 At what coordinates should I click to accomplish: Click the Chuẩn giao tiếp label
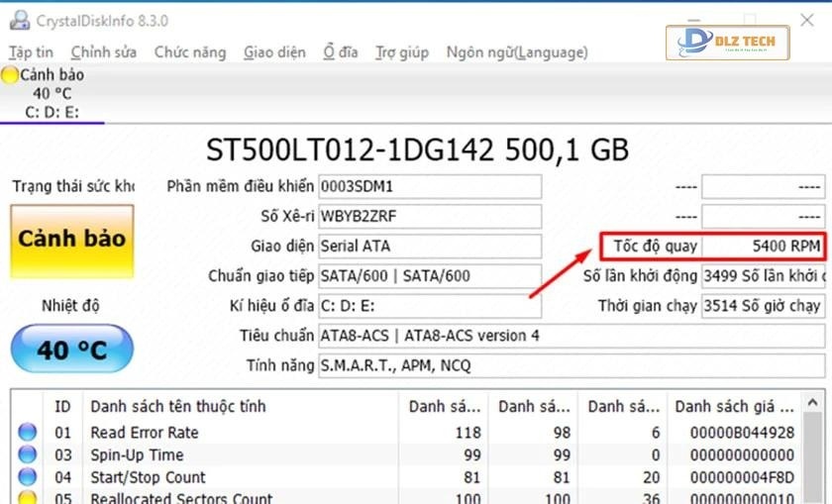[x=260, y=276]
